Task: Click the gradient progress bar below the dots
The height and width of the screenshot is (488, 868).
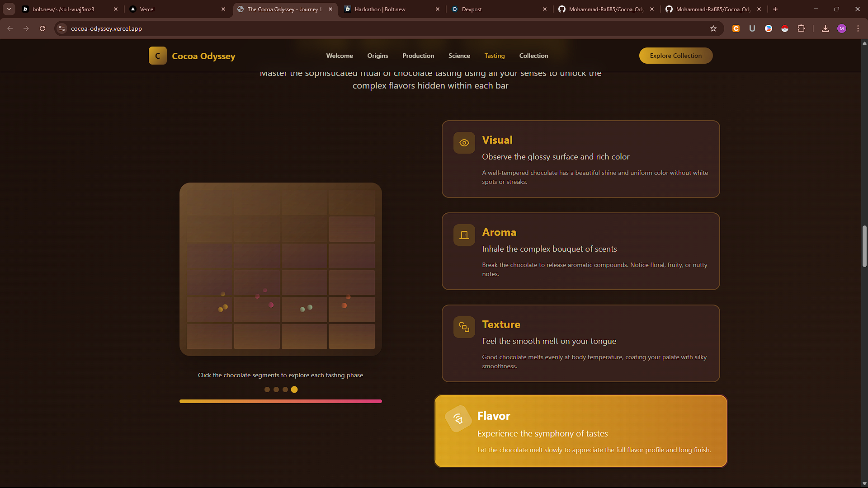Action: [x=280, y=401]
